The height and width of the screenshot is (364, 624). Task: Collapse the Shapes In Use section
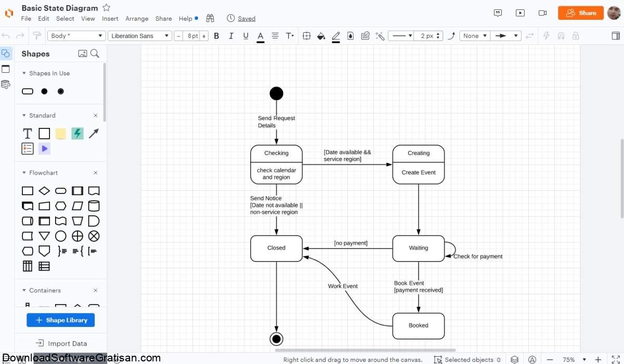[24, 73]
